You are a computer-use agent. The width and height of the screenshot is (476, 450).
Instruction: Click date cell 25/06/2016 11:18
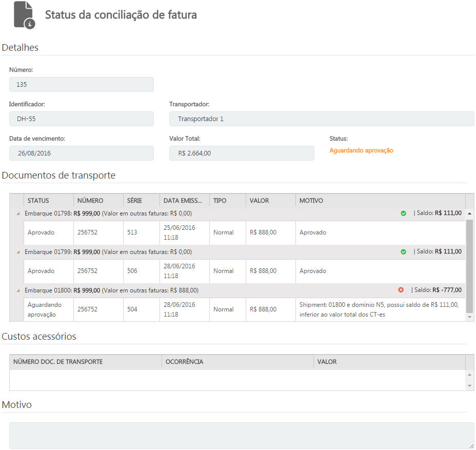[x=185, y=232]
